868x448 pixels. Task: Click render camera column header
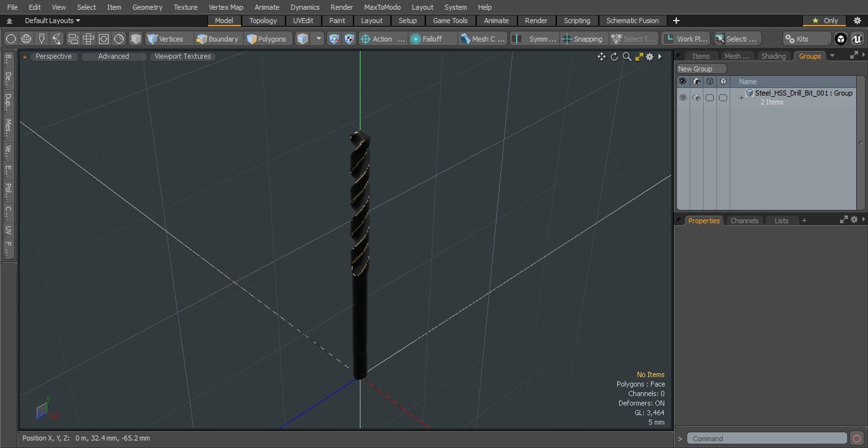tap(696, 81)
